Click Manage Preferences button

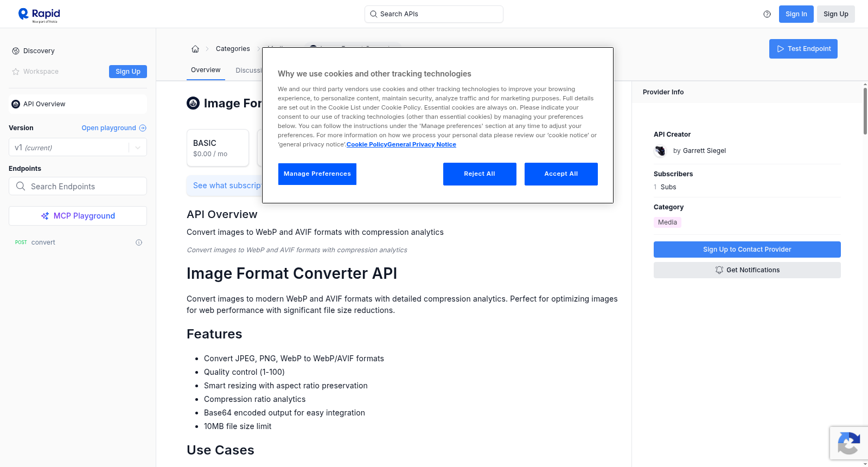click(317, 174)
